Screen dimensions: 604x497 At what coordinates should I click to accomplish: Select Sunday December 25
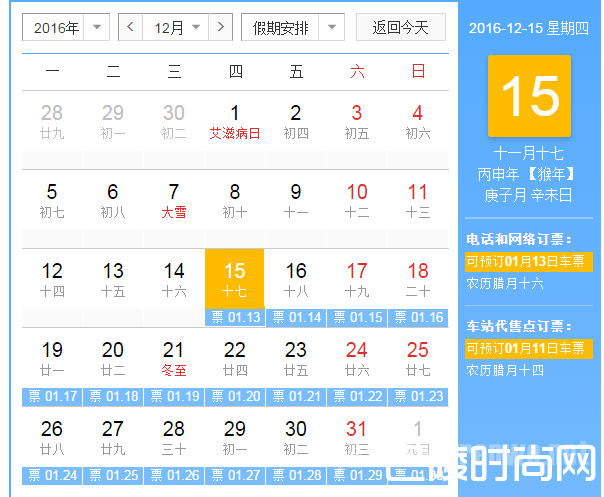[417, 358]
